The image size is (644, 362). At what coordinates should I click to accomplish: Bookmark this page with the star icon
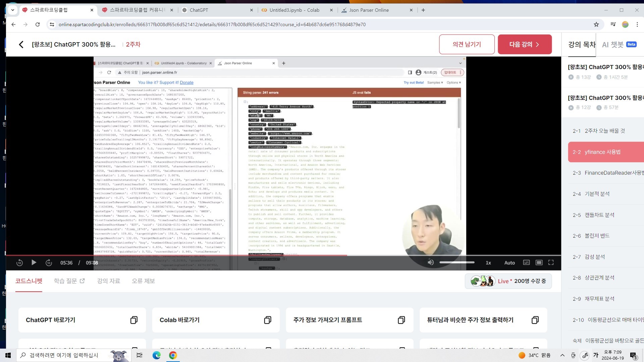pyautogui.click(x=596, y=24)
